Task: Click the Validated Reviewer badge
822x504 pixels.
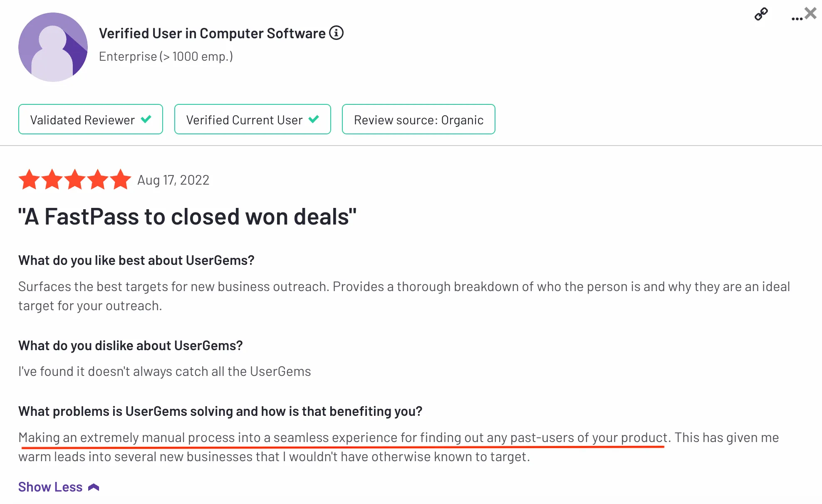Action: 90,119
